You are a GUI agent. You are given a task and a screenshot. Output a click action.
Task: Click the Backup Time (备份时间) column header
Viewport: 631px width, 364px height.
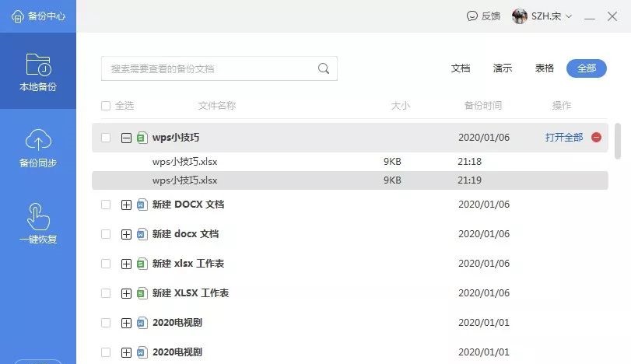(483, 106)
